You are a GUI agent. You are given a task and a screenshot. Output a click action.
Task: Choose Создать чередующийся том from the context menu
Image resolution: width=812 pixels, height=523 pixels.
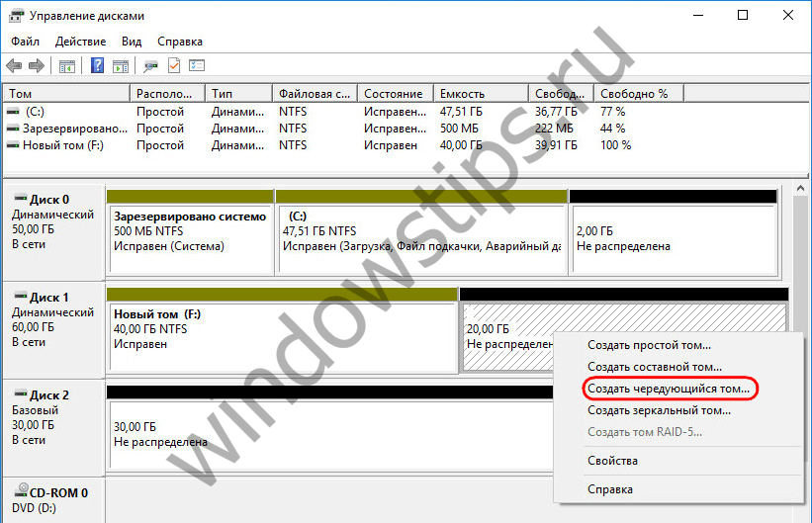click(669, 389)
